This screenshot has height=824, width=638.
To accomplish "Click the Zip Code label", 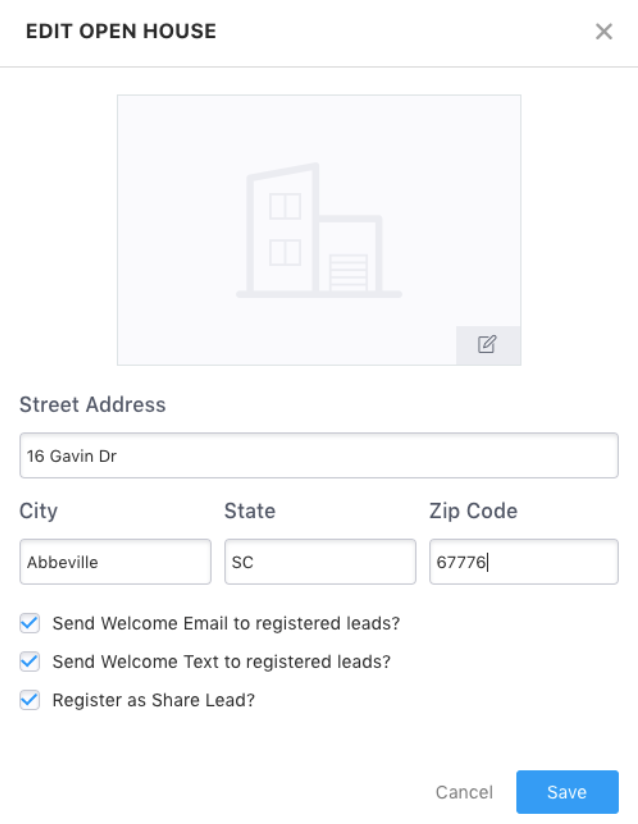I will [x=474, y=511].
